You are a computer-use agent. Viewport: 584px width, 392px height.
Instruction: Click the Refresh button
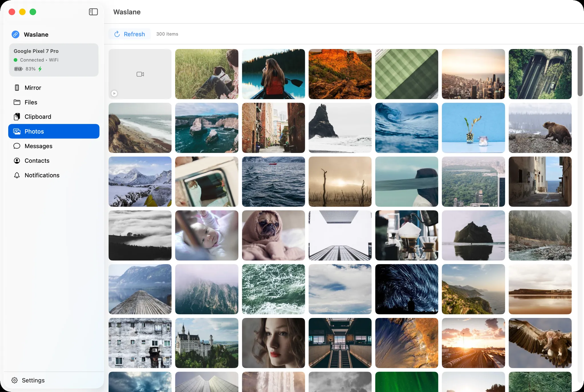[x=129, y=34]
